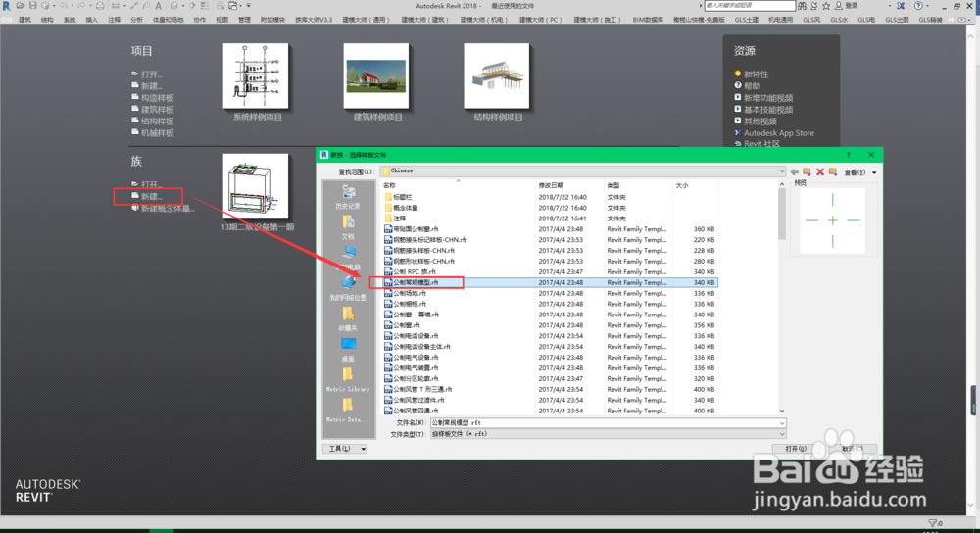Viewport: 980px width, 533px height.
Task: Click the new folder icon in dialog toolbar
Action: (x=833, y=171)
